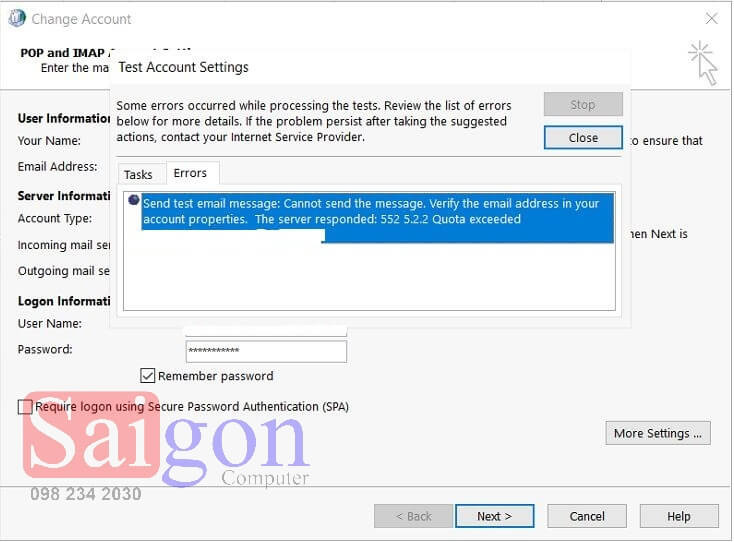This screenshot has width=734, height=542.
Task: Click the User Name input field
Action: pos(266,330)
